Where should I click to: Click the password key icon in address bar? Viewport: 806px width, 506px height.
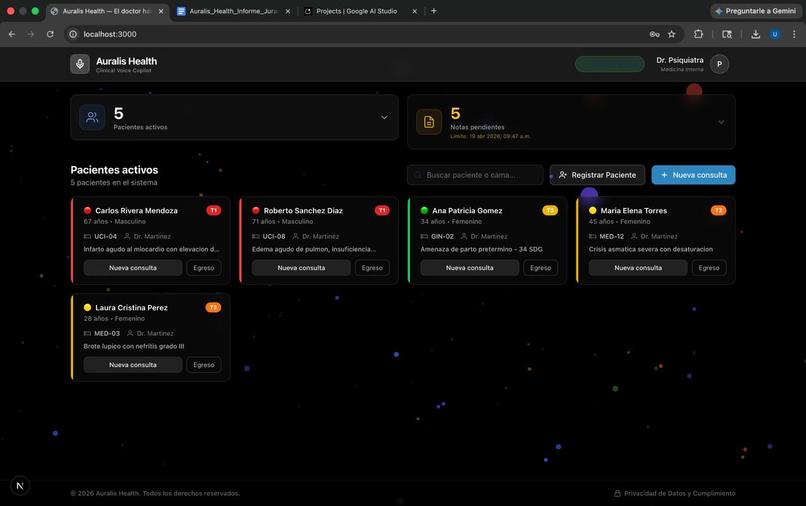[x=654, y=34]
